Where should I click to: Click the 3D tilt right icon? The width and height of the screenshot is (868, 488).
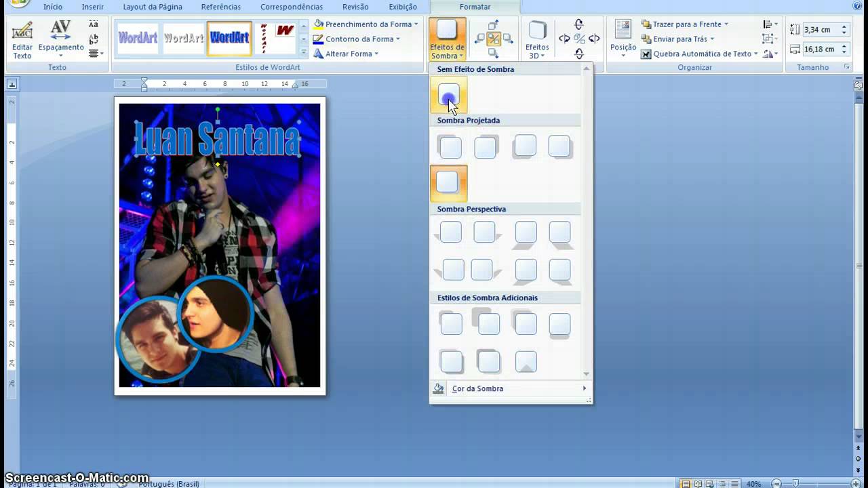pos(594,39)
